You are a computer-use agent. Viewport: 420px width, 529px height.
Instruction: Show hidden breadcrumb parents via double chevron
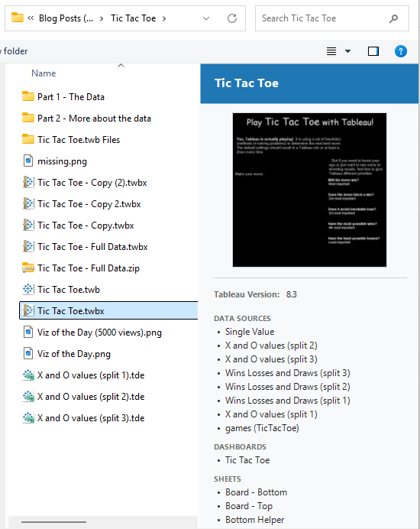(31, 18)
